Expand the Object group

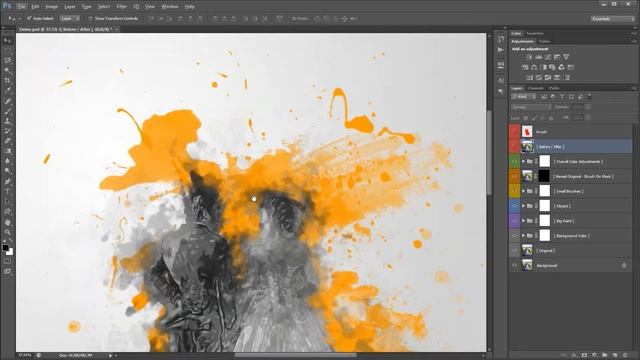[523, 206]
